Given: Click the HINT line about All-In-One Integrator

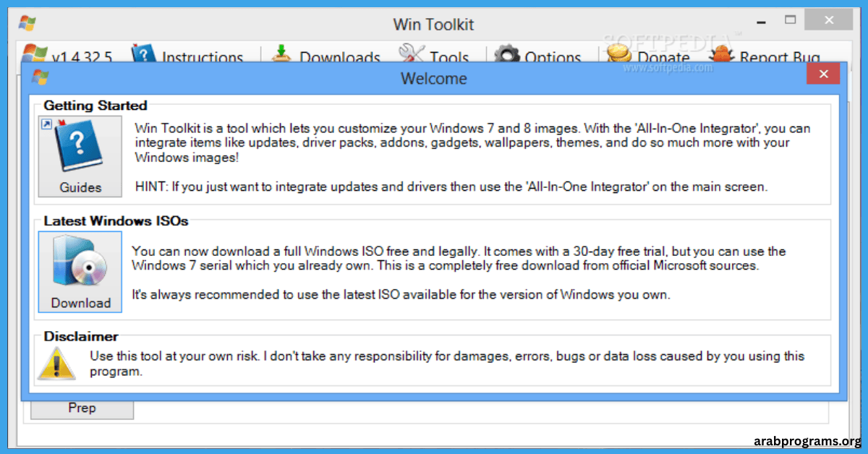Looking at the screenshot, I should pos(451,187).
